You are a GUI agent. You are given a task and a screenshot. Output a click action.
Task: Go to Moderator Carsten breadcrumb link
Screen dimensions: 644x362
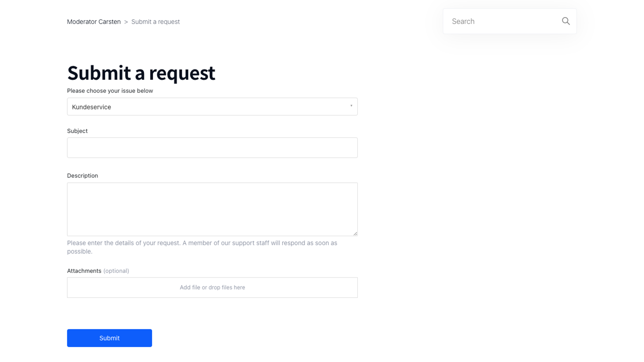coord(94,22)
